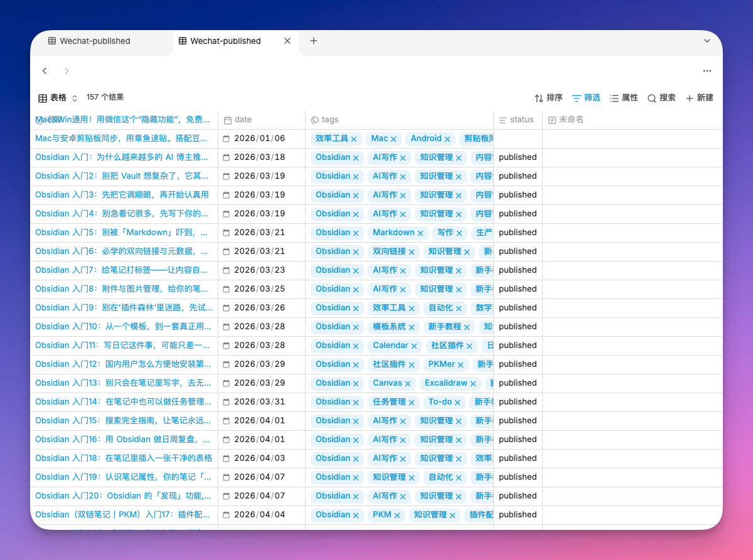Remove the Excalidraw tag

pos(473,383)
